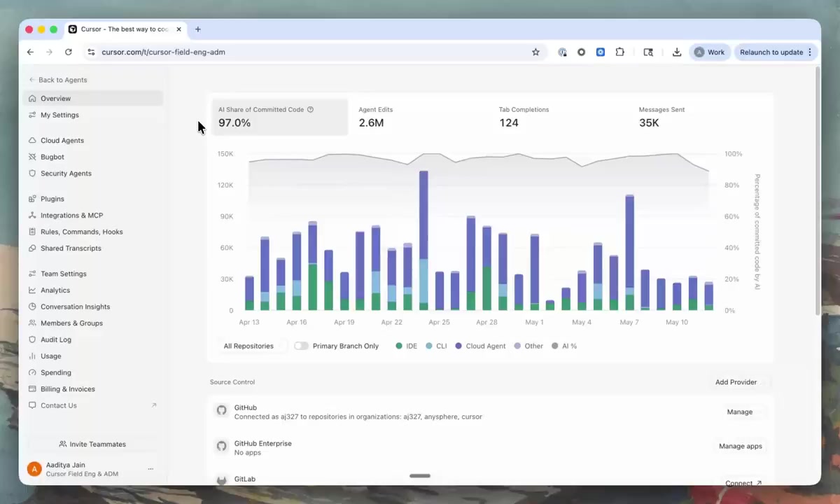Bookmark this page with the star icon
This screenshot has height=504, width=840.
535,52
